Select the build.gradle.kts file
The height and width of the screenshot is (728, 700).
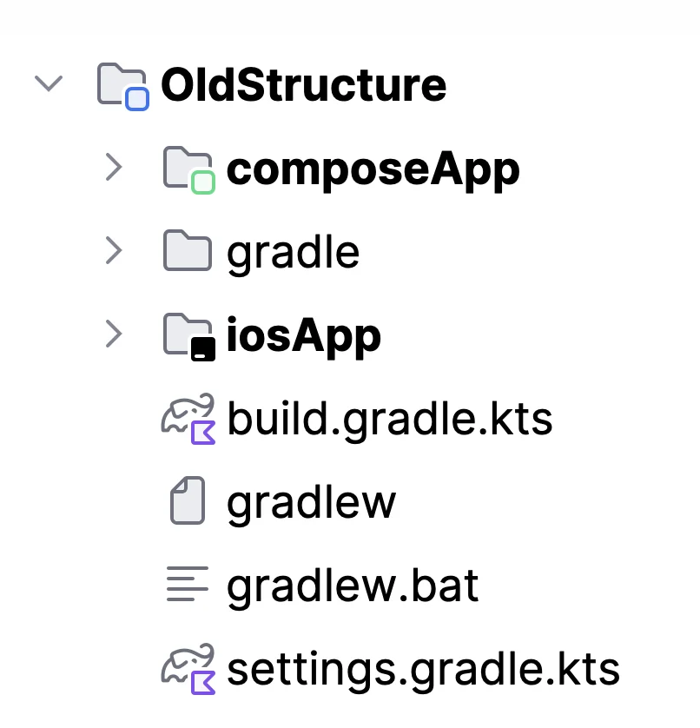point(390,420)
